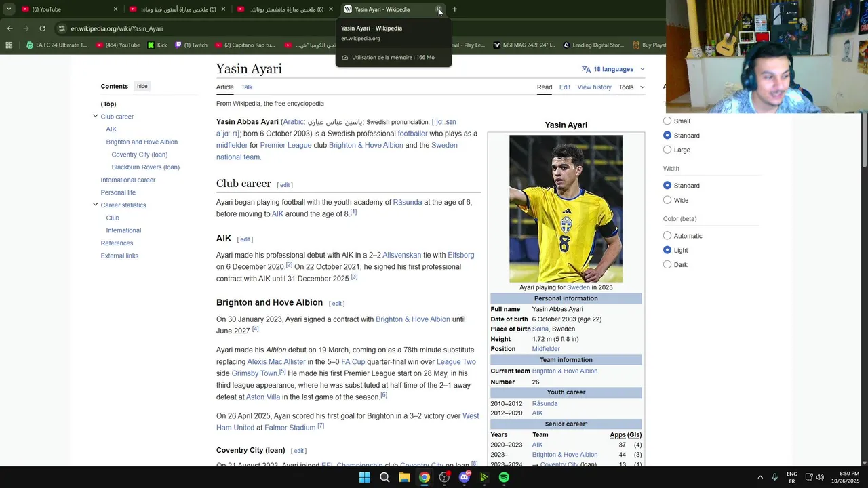This screenshot has width=868, height=488.
Task: Select the Read view tab
Action: coord(545,87)
